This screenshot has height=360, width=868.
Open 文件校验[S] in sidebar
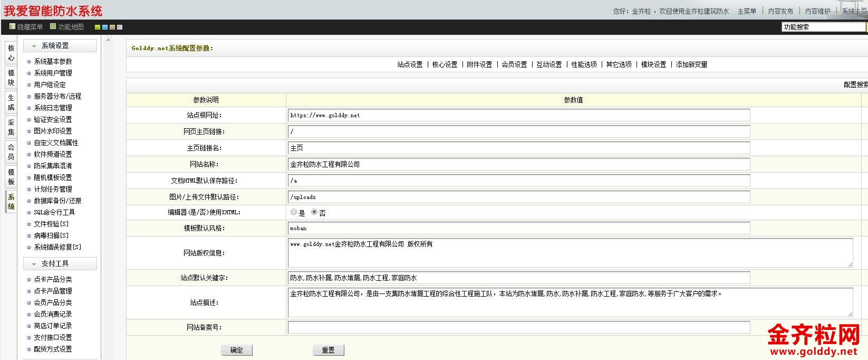(x=51, y=224)
